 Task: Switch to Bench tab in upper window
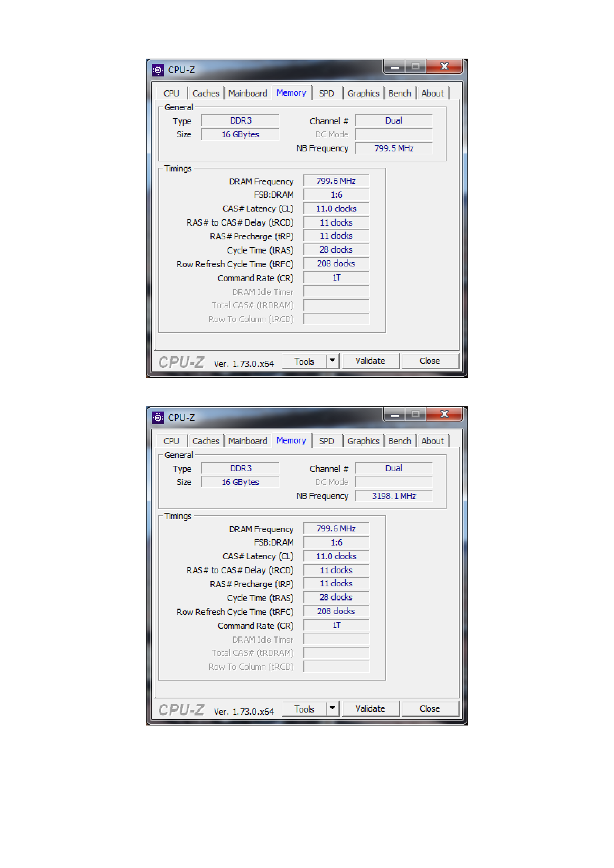point(400,94)
